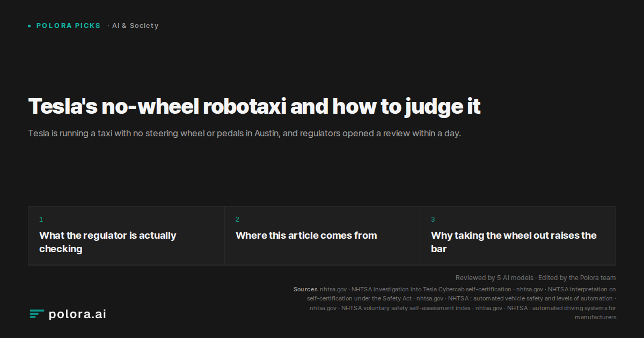Open card 'Why taking the wheel out raises the bar'
The width and height of the screenshot is (644, 338).
click(x=518, y=236)
